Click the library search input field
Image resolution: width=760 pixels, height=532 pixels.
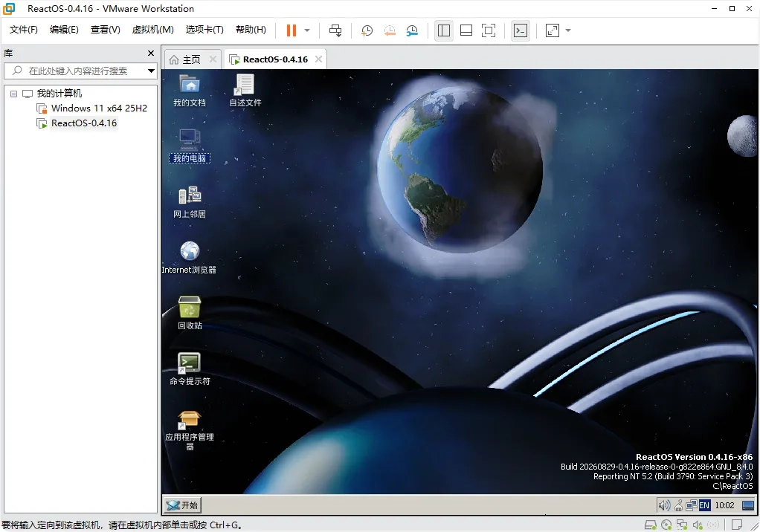click(x=77, y=71)
